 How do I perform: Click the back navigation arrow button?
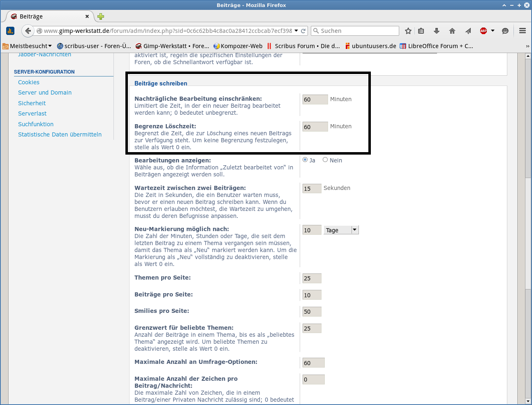pyautogui.click(x=28, y=31)
